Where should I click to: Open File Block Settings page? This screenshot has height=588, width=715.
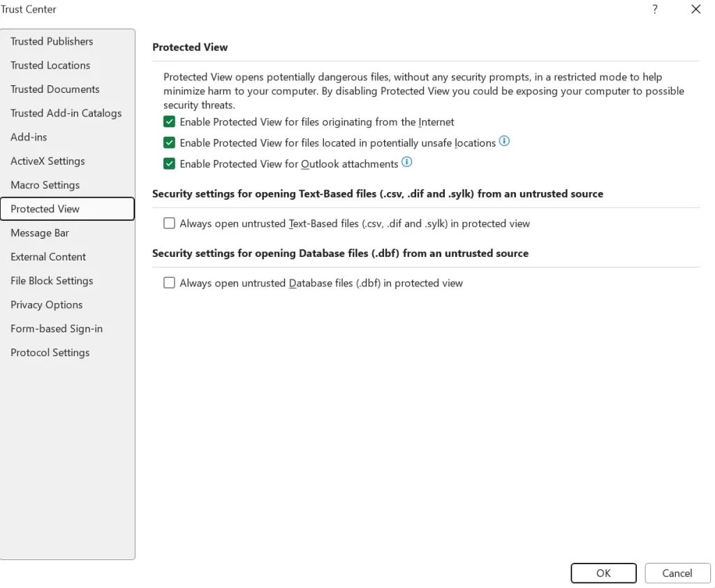[52, 281]
